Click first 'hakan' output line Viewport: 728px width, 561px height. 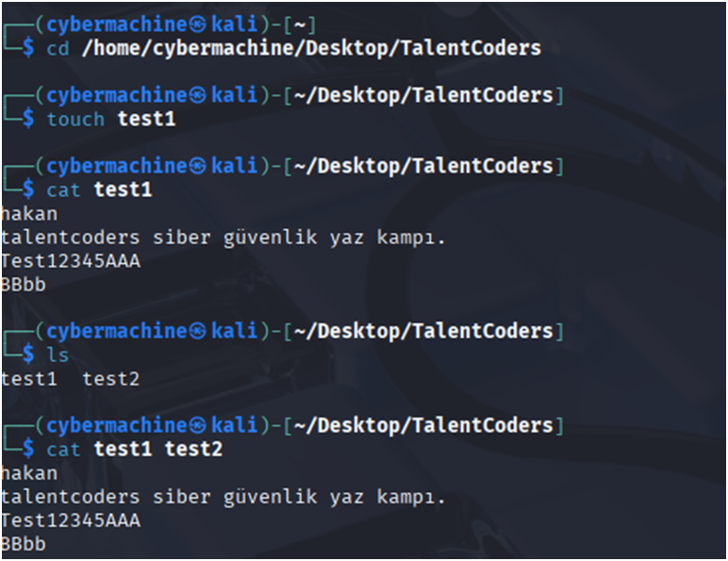point(29,214)
